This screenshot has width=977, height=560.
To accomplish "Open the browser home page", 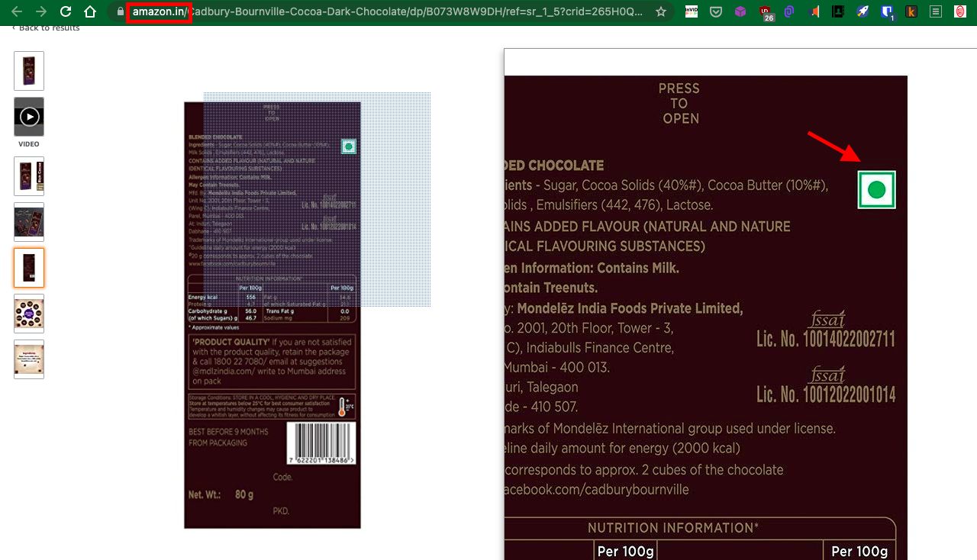I will pos(90,11).
